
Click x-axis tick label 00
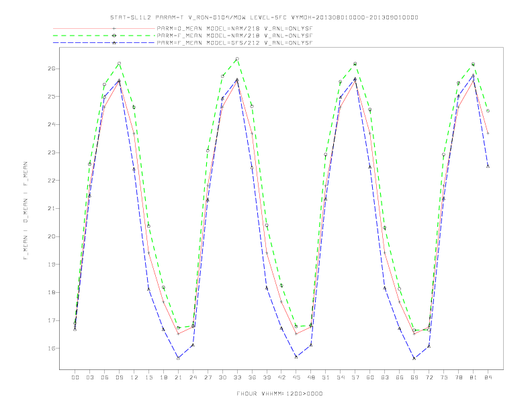coord(75,377)
